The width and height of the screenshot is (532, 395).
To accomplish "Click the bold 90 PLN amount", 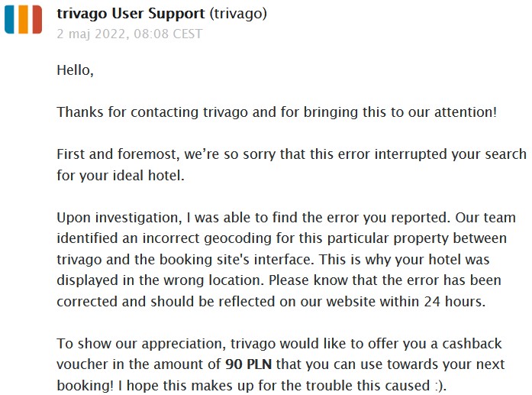I will [248, 364].
